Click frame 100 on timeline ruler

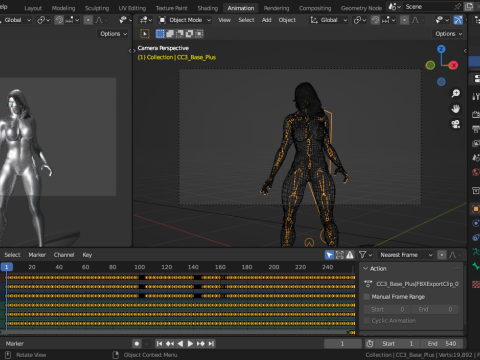click(x=139, y=267)
